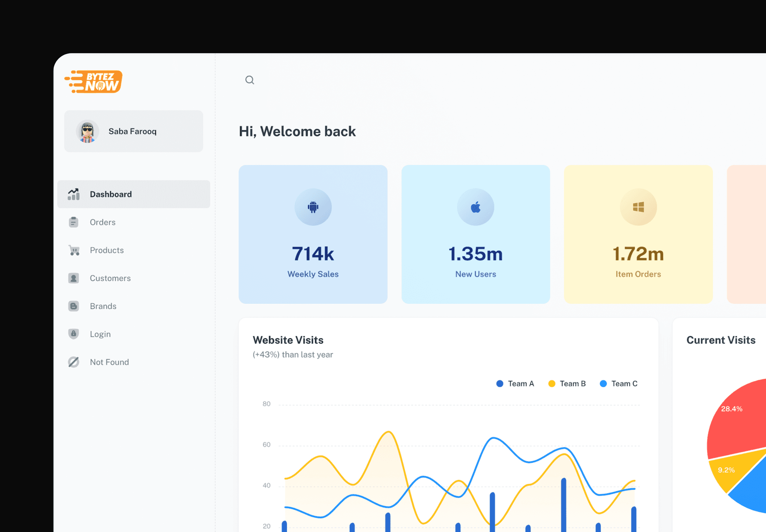Click the Bytez Now logo
The width and height of the screenshot is (766, 532).
point(94,82)
